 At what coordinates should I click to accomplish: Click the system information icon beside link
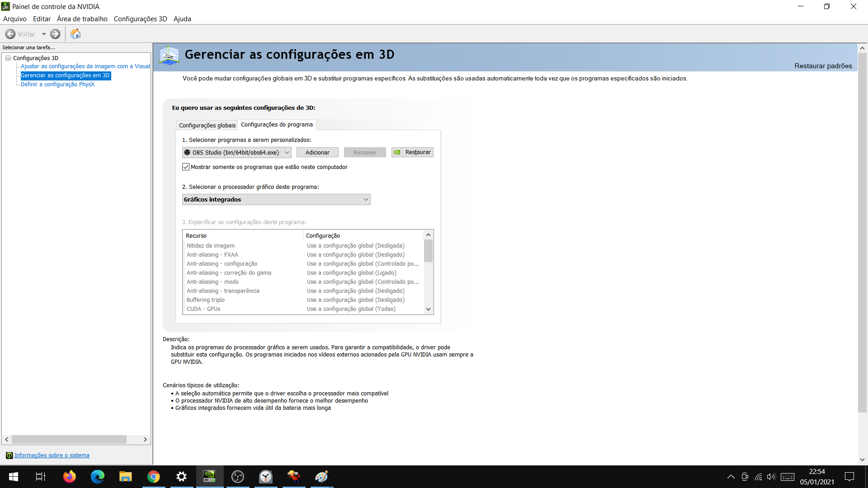click(x=9, y=455)
